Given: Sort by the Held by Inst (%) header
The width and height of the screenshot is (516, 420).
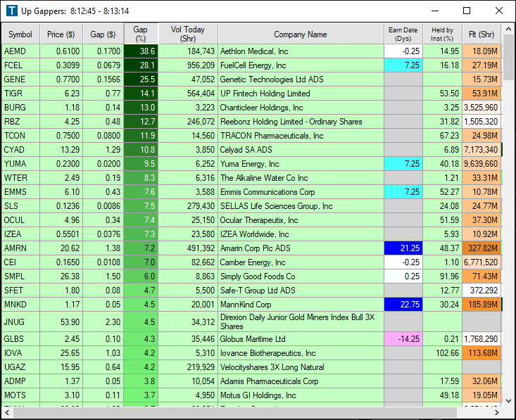Looking at the screenshot, I should (x=442, y=34).
